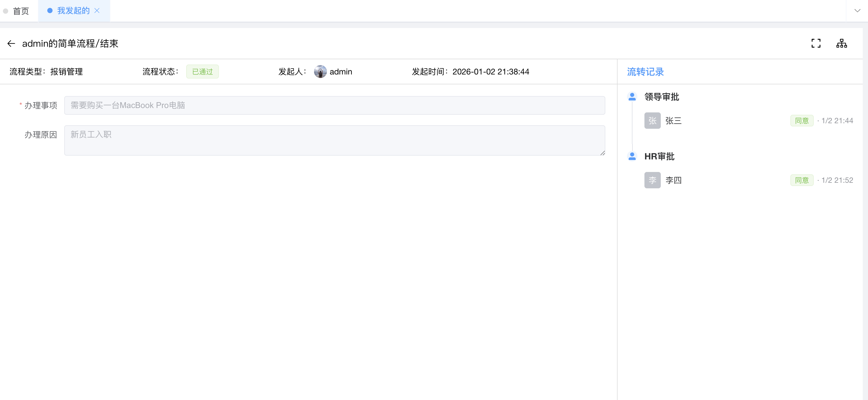Click 张三's 同意 tag
Screen dimensions: 868x400
(802, 121)
